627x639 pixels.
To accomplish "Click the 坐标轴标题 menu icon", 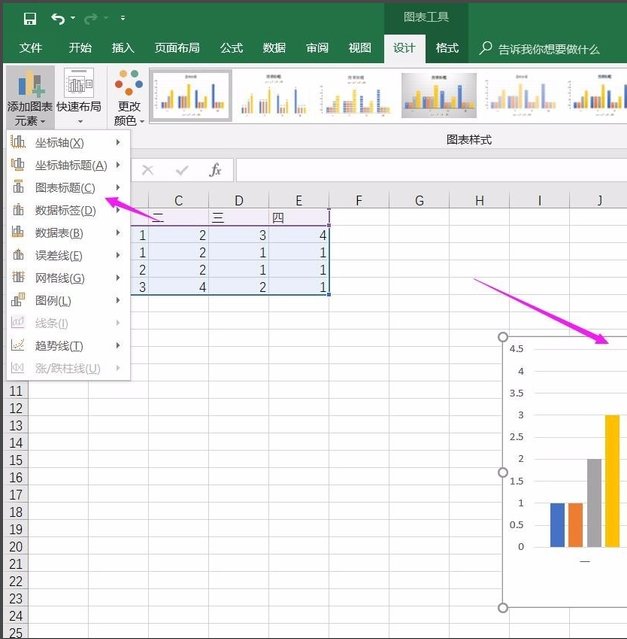I will 18,164.
